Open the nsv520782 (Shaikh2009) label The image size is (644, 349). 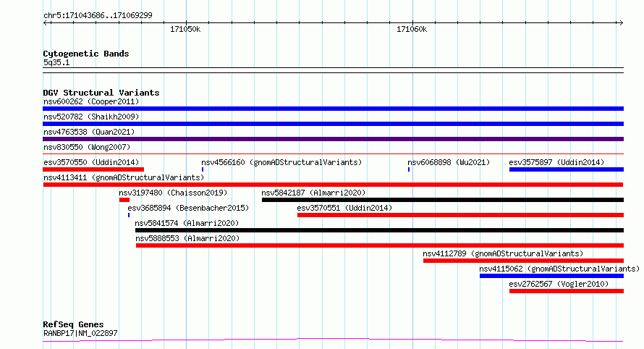(x=91, y=117)
